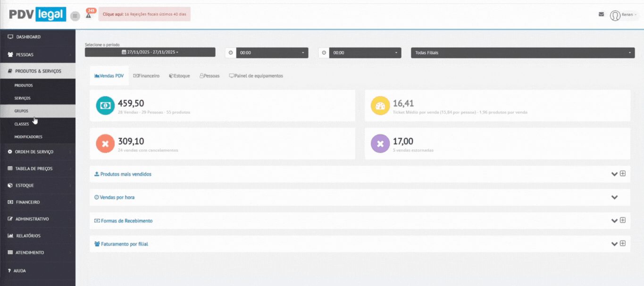Open the Estoque sidebar menu
The width and height of the screenshot is (644, 286).
25,185
